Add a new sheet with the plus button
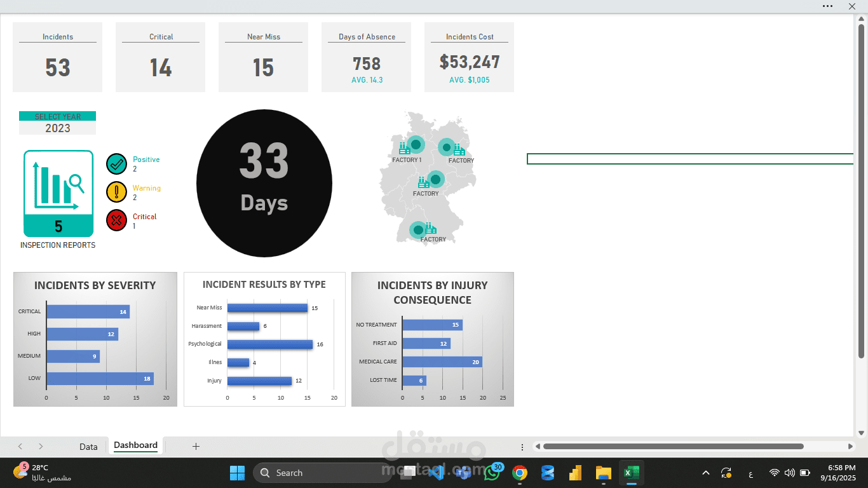The height and width of the screenshot is (488, 868). coord(196,446)
